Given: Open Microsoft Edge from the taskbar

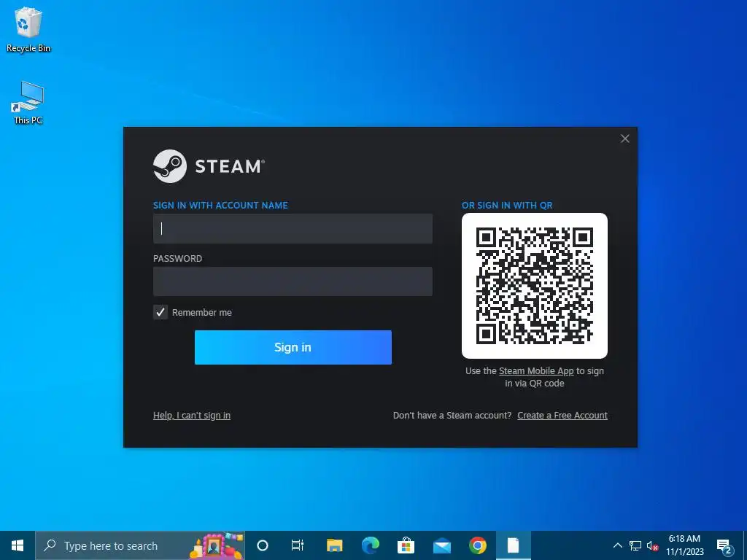Looking at the screenshot, I should 370,545.
